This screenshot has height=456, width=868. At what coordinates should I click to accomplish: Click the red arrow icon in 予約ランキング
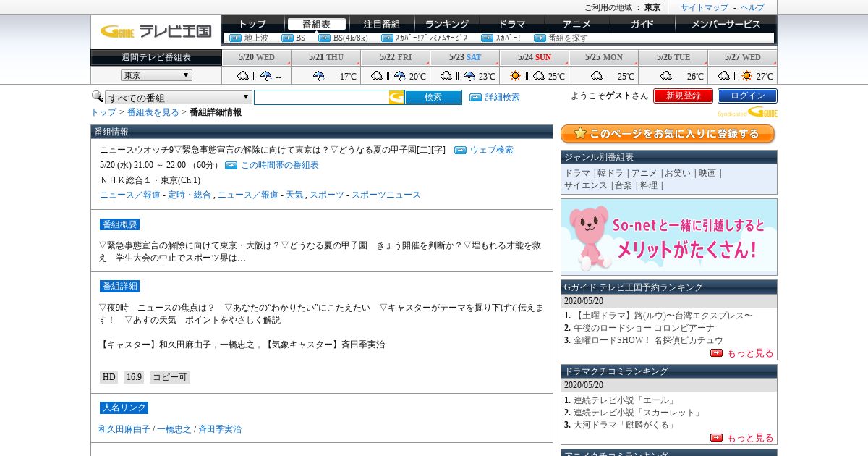[x=716, y=353]
